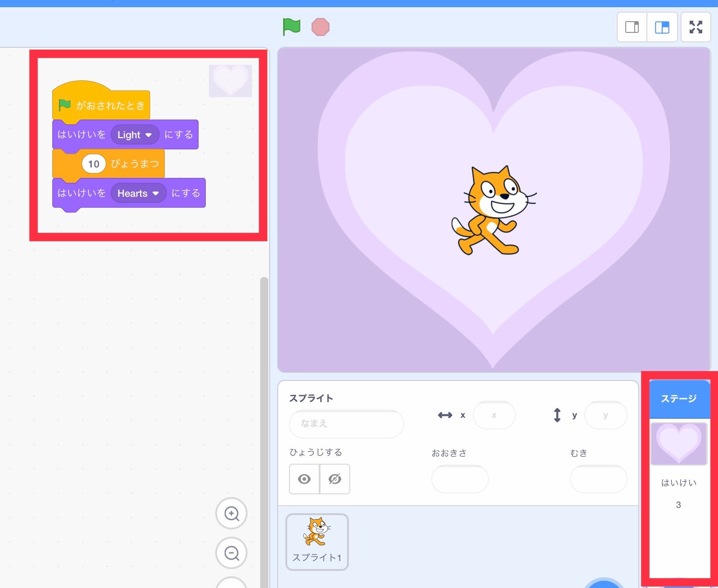Zoom in on the code workspace
The image size is (718, 588).
[231, 513]
